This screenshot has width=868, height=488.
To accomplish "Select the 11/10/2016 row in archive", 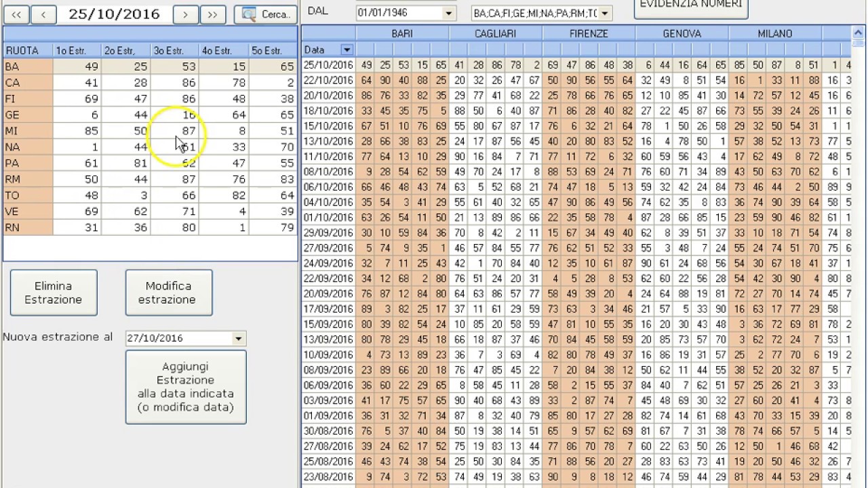I will coord(576,157).
